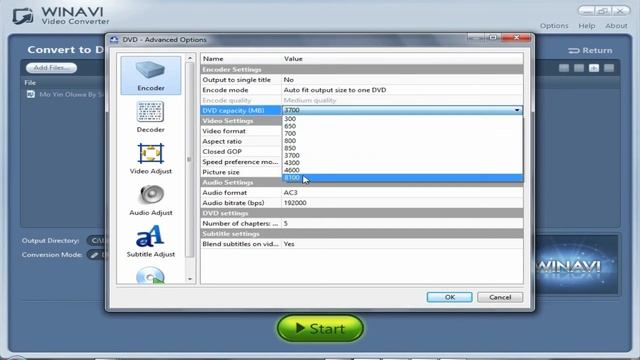Select the Blend subtitles on video row

(x=362, y=244)
